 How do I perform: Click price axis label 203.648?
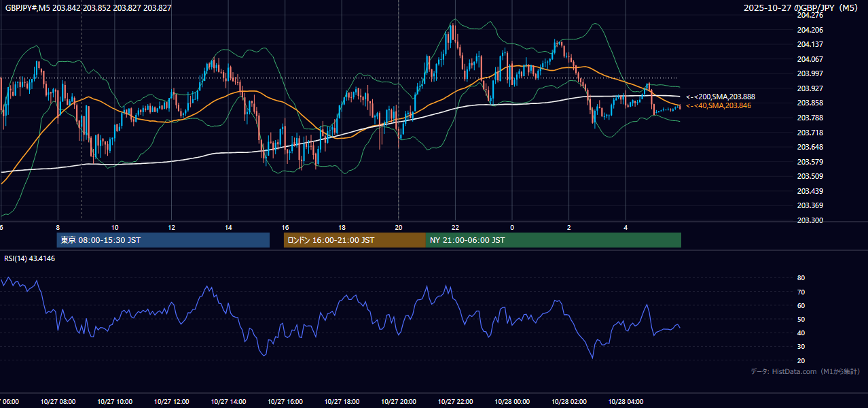(810, 147)
